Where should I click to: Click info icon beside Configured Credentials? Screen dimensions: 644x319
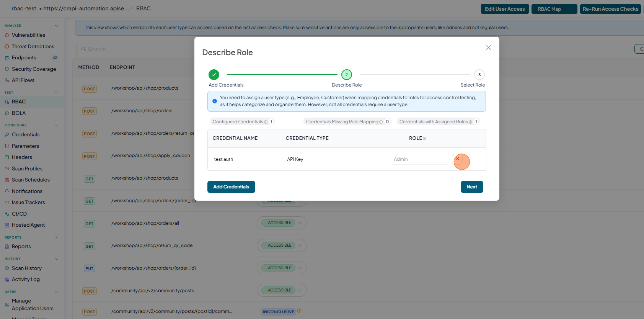266,122
